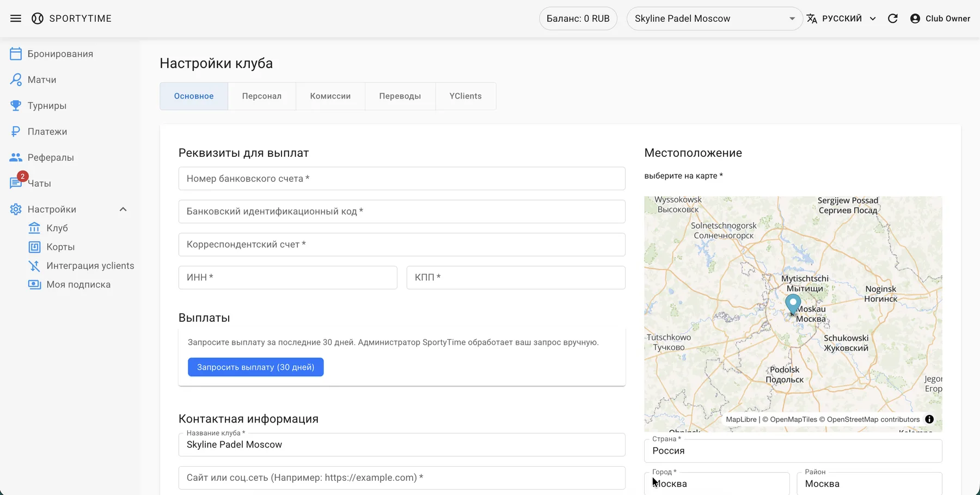
Task: Expand the РУССКИЙ language selector
Action: [x=842, y=19]
